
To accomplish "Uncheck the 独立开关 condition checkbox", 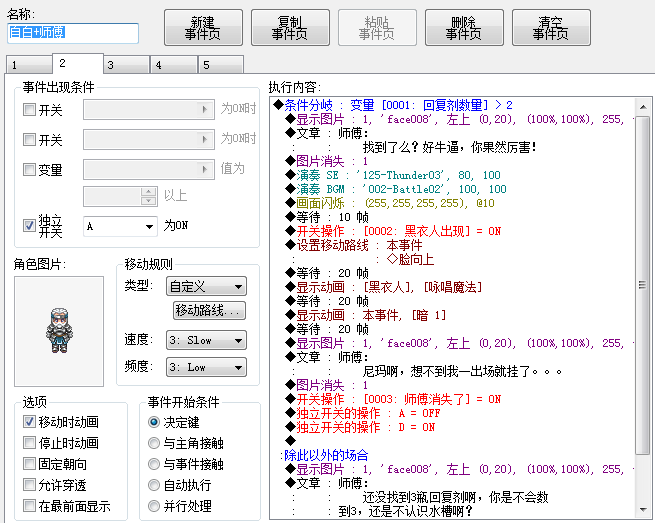I will click(29, 226).
